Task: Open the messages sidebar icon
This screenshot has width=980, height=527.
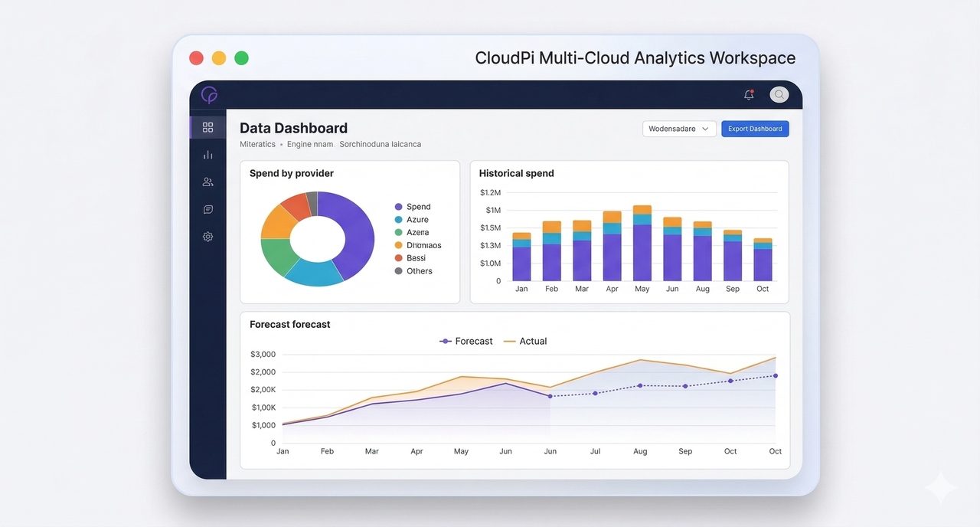Action: [207, 209]
